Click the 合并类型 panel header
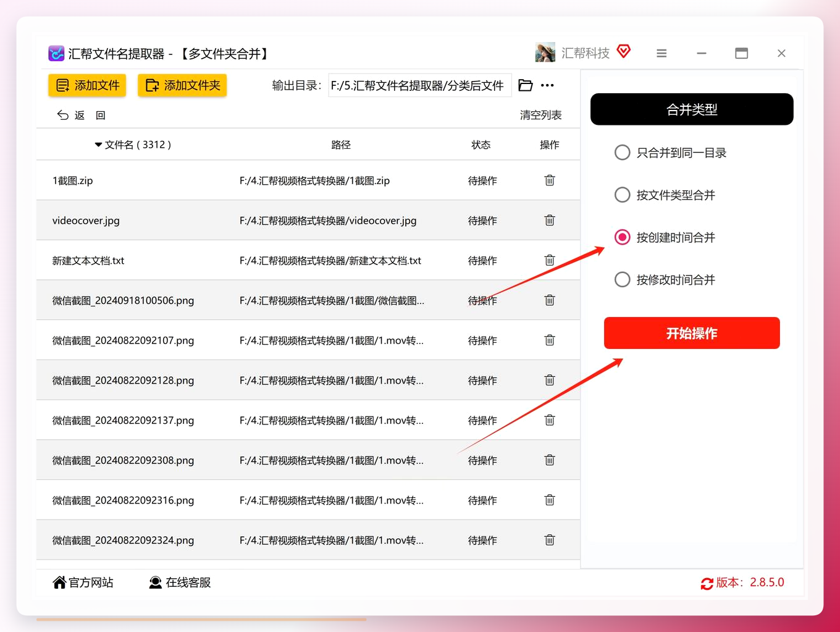The width and height of the screenshot is (840, 632). (692, 109)
